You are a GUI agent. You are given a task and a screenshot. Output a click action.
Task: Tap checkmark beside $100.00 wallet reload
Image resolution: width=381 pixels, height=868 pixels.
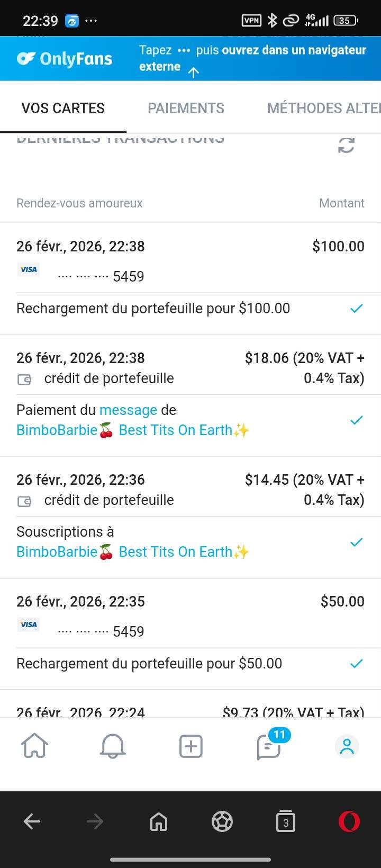click(357, 309)
